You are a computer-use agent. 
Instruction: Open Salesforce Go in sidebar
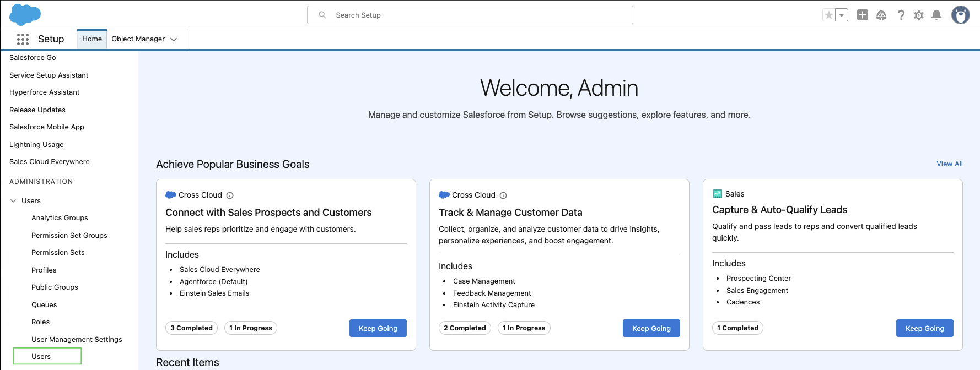coord(33,58)
